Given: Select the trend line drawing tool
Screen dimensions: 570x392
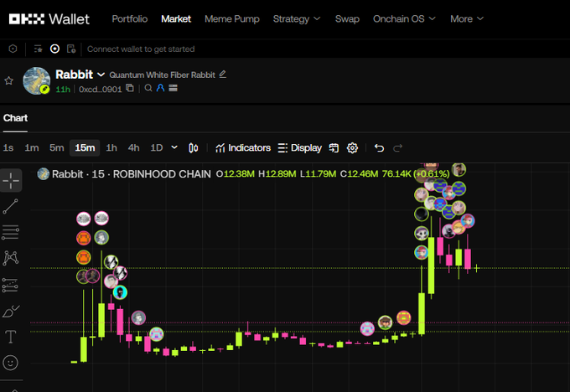Looking at the screenshot, I should point(11,206).
